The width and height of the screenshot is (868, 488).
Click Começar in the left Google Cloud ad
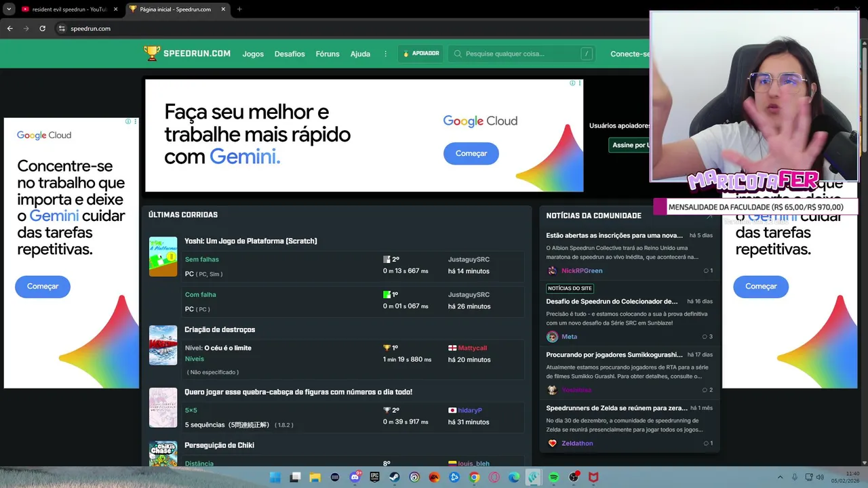[x=43, y=286]
